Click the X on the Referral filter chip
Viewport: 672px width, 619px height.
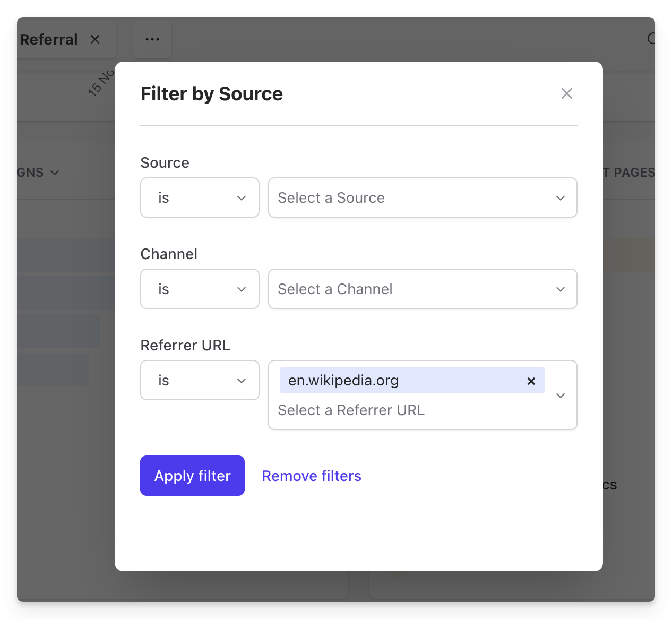(x=95, y=39)
